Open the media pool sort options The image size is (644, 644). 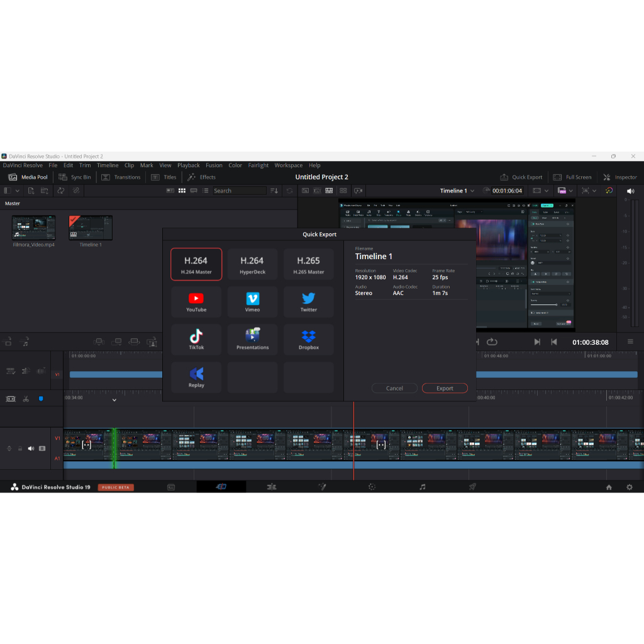point(274,191)
